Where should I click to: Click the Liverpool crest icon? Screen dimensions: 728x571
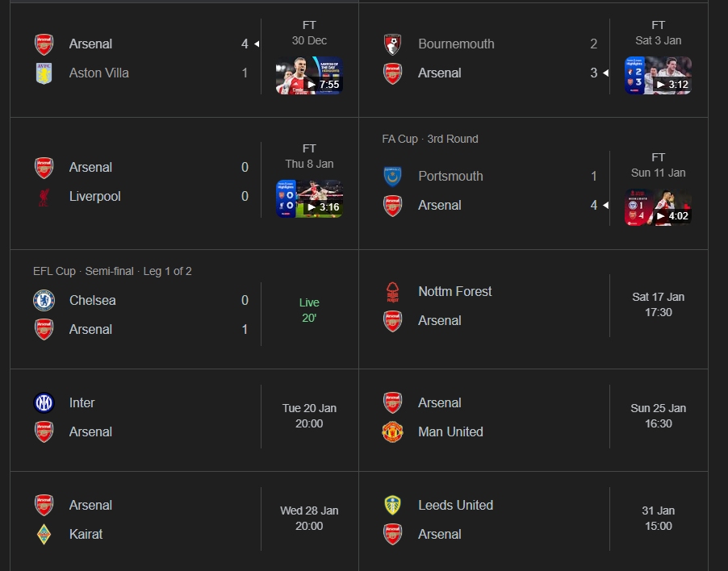click(x=44, y=197)
